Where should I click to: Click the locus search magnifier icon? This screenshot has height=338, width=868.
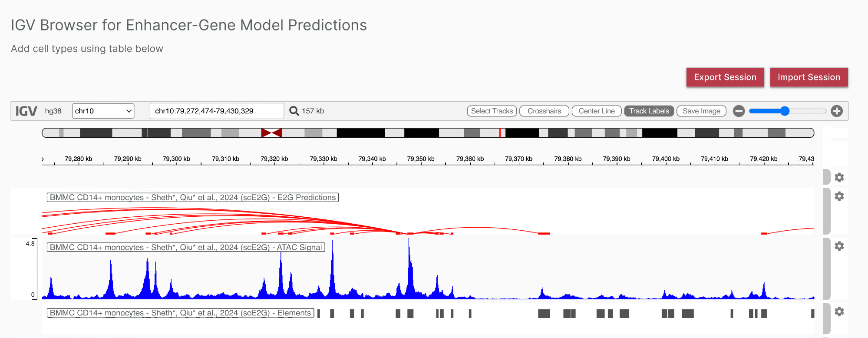click(294, 111)
